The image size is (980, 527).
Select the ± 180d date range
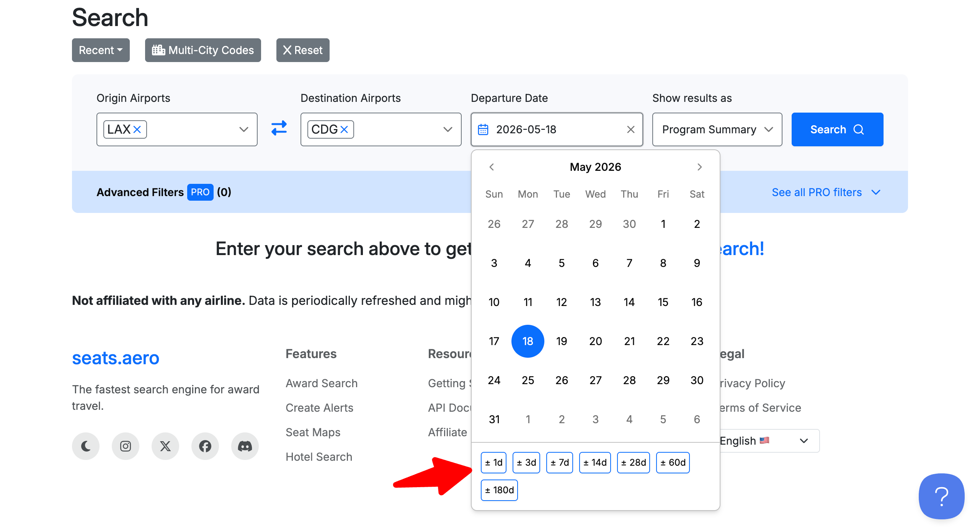pyautogui.click(x=499, y=490)
